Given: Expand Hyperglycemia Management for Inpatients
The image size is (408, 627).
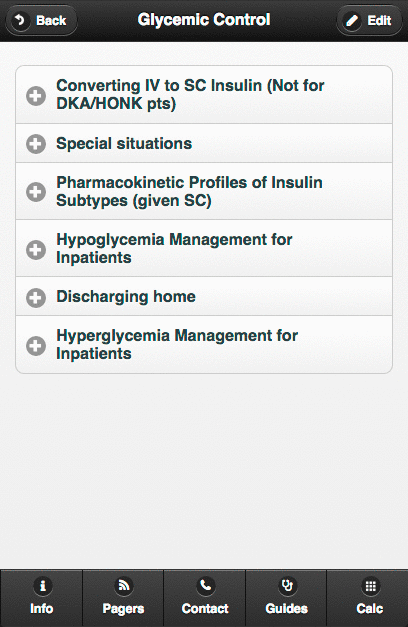Looking at the screenshot, I should click(x=204, y=345).
